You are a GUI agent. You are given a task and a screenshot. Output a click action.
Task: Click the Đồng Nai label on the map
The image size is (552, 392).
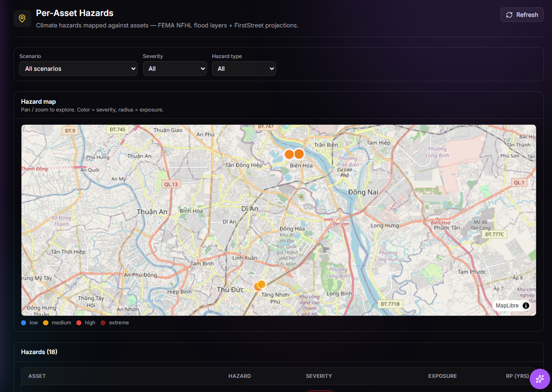(363, 192)
